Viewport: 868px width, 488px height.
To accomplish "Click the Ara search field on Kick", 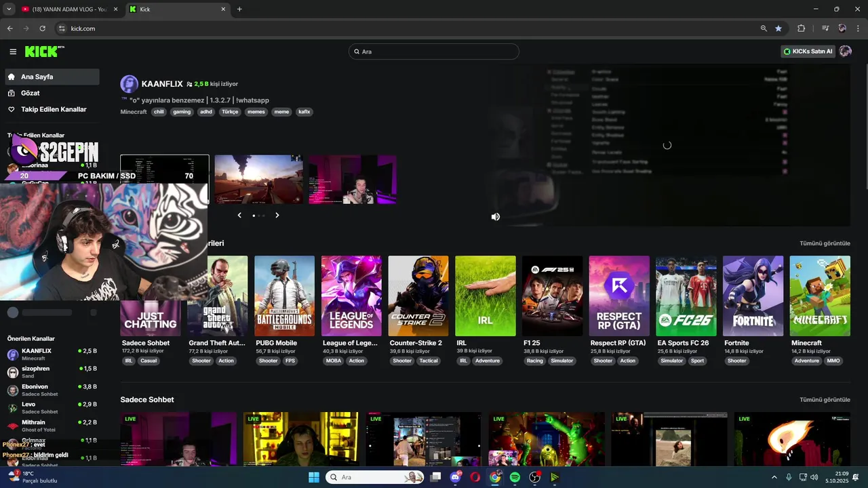I will click(434, 52).
